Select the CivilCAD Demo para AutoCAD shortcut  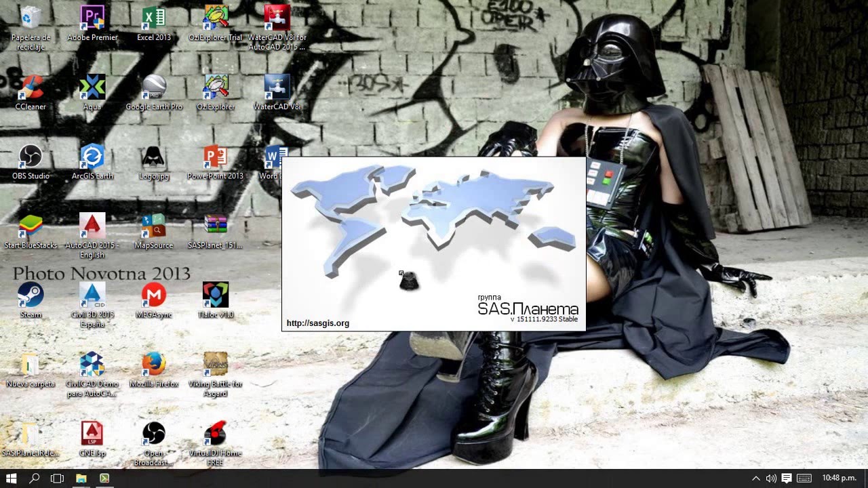[x=92, y=374]
